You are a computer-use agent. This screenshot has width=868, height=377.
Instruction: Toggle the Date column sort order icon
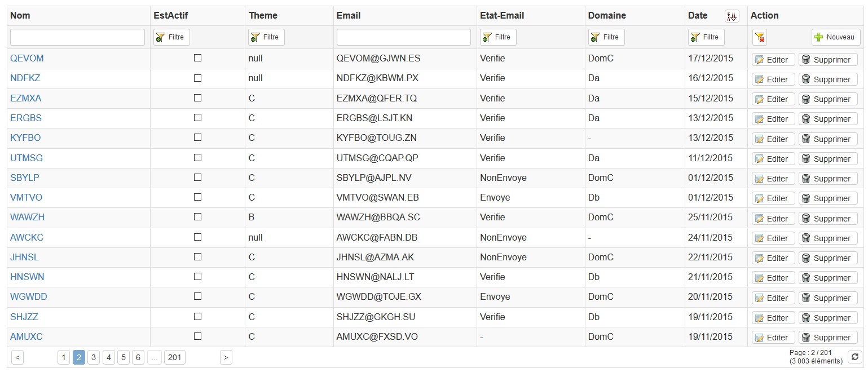coord(732,16)
